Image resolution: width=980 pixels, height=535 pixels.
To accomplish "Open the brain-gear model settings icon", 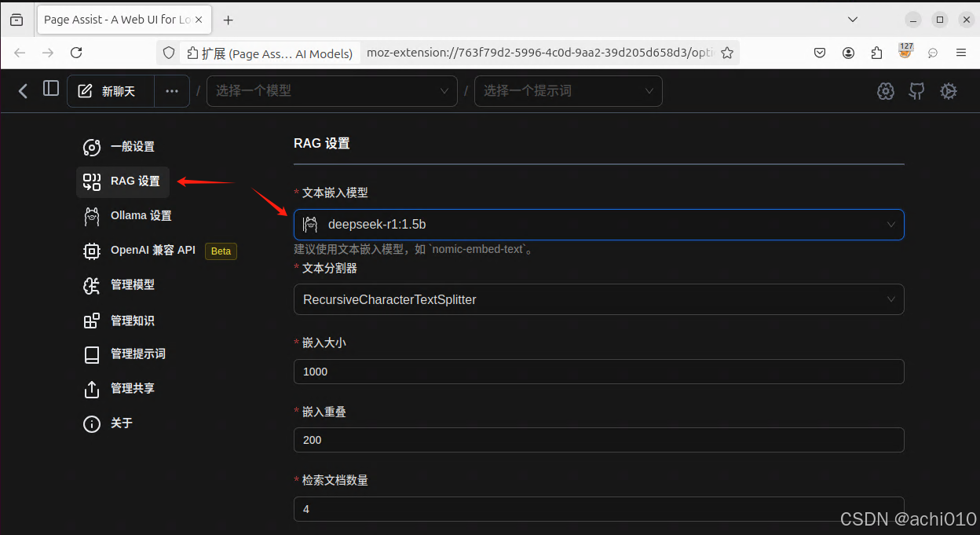I will 886,91.
